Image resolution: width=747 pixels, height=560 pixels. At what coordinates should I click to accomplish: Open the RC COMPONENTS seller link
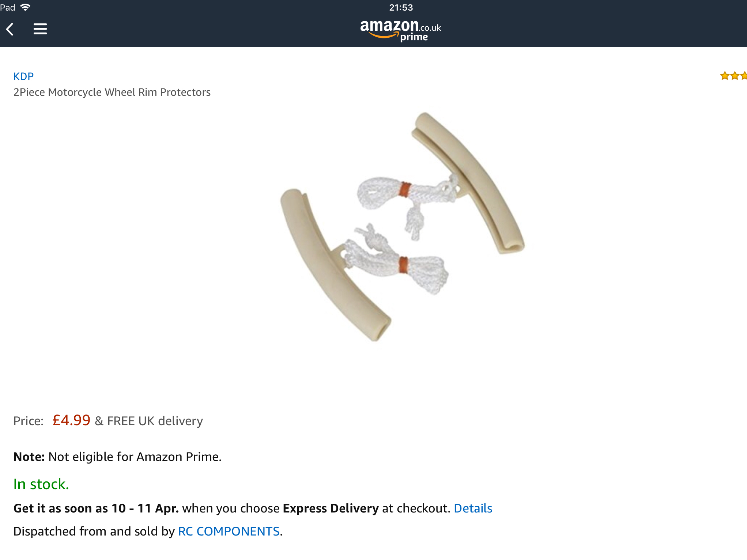(229, 531)
